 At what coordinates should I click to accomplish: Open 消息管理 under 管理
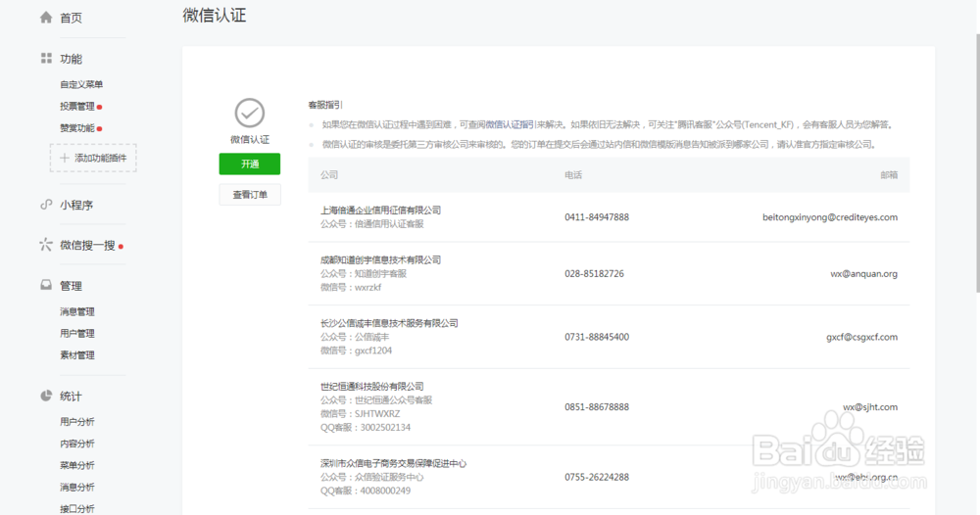[x=76, y=311]
